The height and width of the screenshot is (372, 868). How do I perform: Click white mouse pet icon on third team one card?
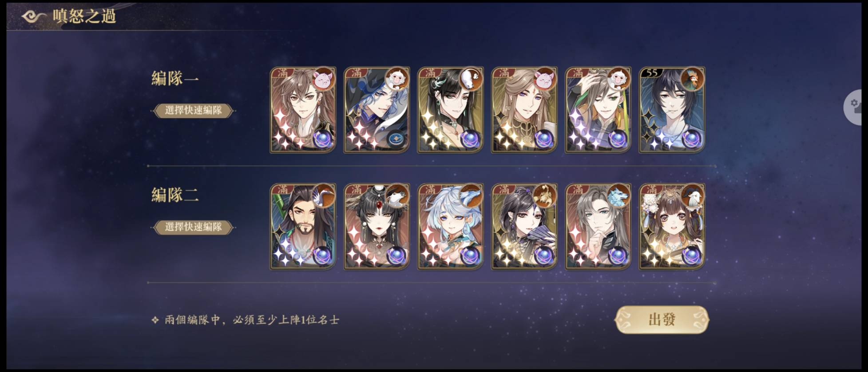tap(471, 80)
